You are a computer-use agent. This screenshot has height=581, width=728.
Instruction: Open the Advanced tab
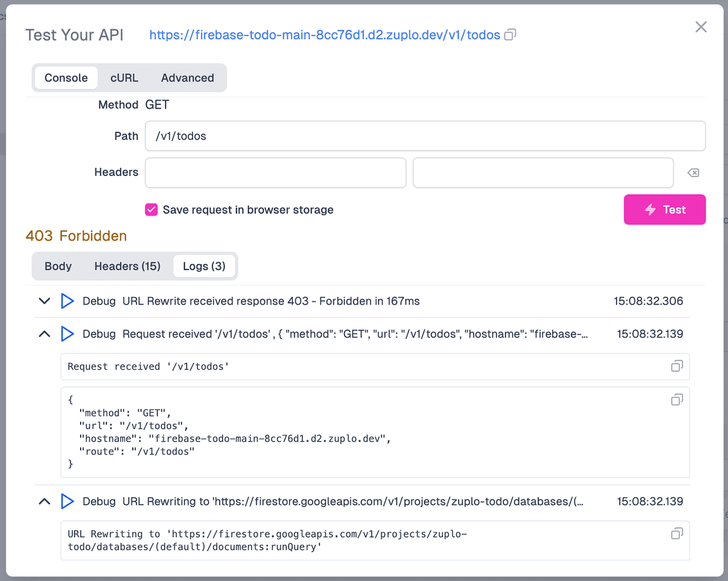click(187, 78)
